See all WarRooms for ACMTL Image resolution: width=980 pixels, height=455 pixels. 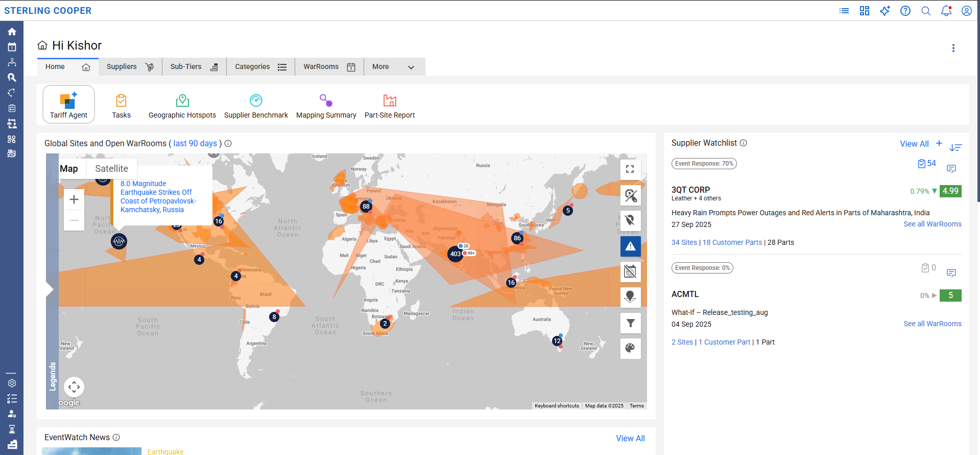[932, 324]
